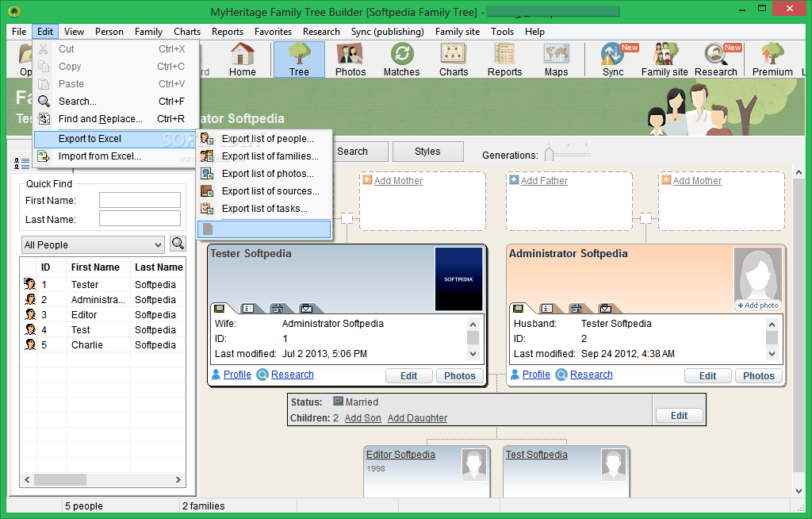The image size is (812, 519).
Task: Open the Sync (publishing) menu
Action: click(x=387, y=32)
